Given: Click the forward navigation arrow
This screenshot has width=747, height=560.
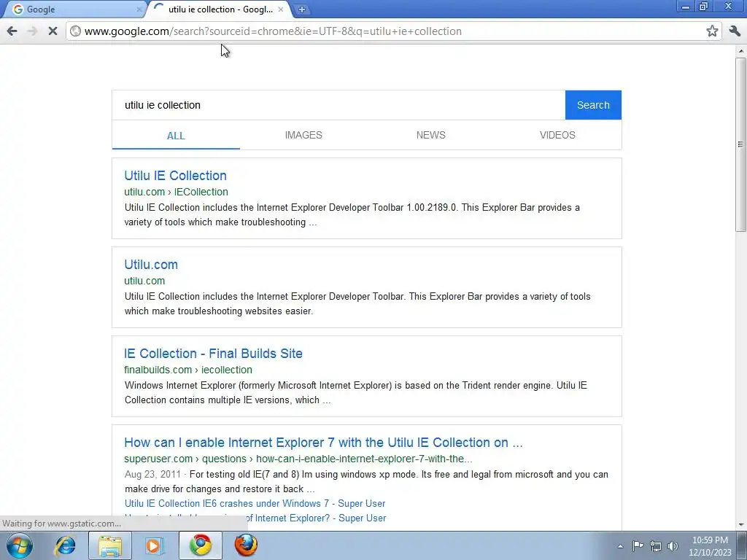Looking at the screenshot, I should click(32, 31).
